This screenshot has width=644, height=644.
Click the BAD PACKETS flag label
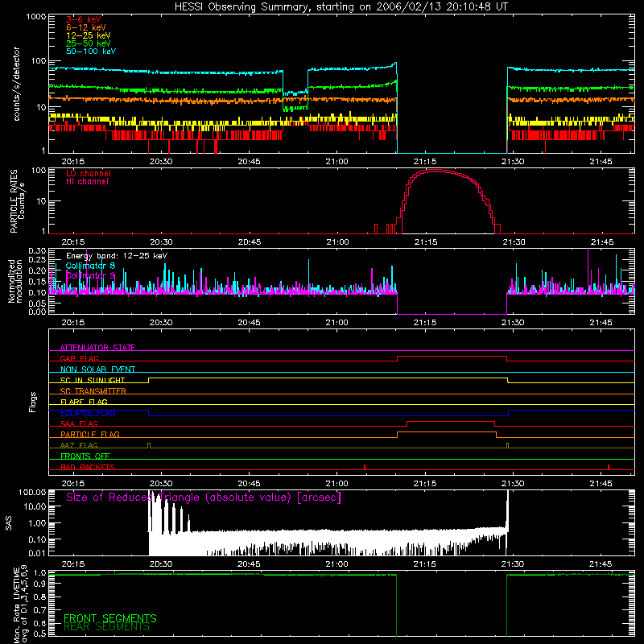pyautogui.click(x=88, y=467)
